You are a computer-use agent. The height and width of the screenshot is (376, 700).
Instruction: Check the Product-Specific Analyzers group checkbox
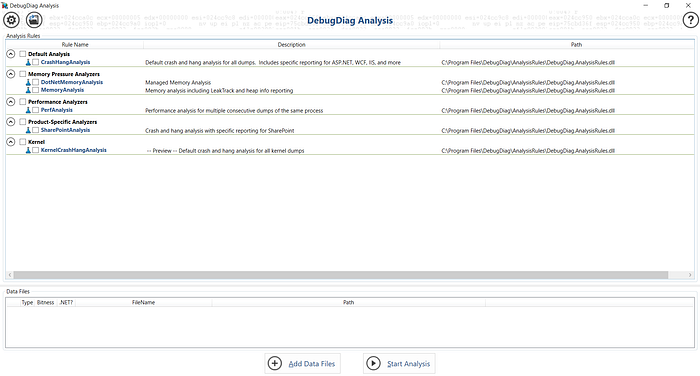click(x=23, y=121)
